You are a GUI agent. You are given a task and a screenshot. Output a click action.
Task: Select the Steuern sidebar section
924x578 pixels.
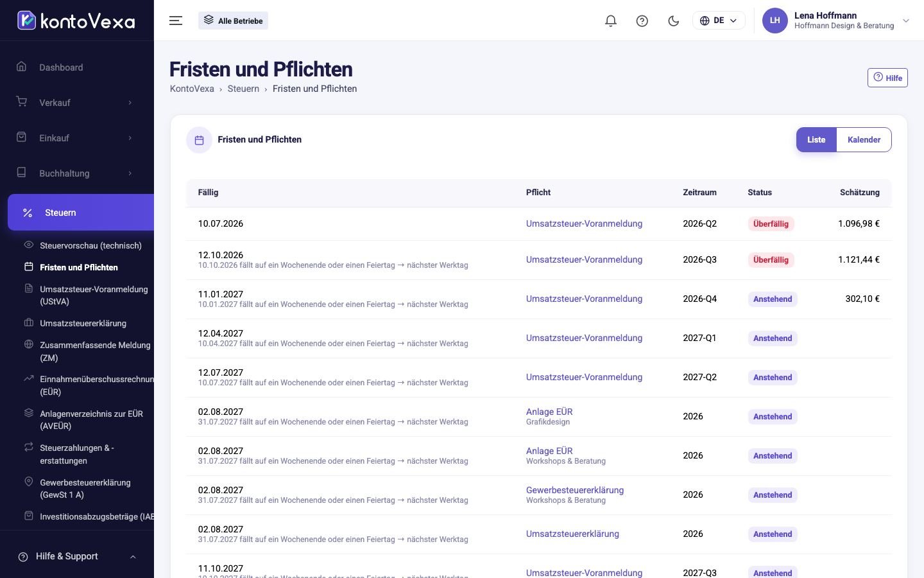pyautogui.click(x=81, y=213)
